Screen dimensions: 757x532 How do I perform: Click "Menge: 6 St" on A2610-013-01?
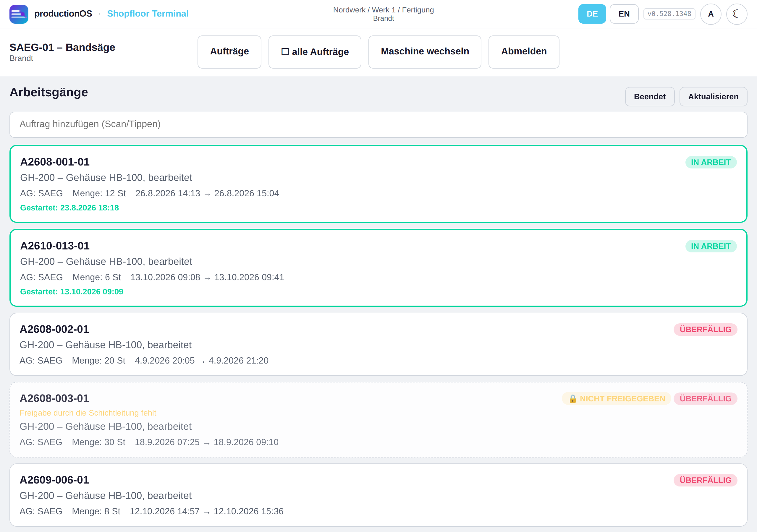coord(97,277)
